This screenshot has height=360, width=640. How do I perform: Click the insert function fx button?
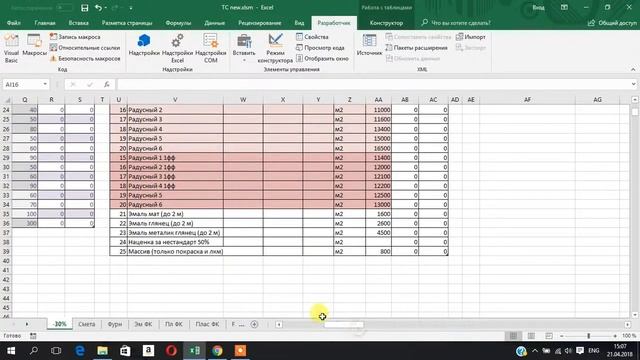pos(107,84)
